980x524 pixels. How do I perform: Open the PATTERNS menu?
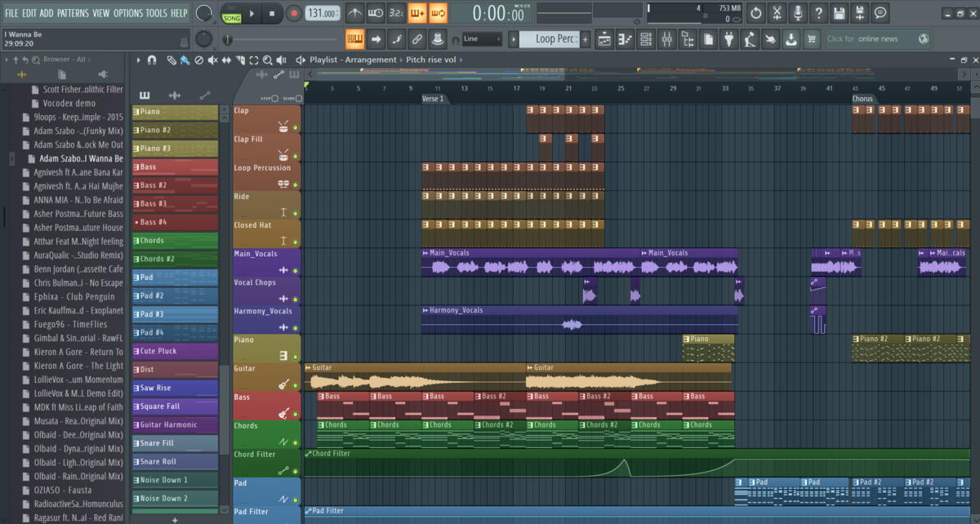73,13
